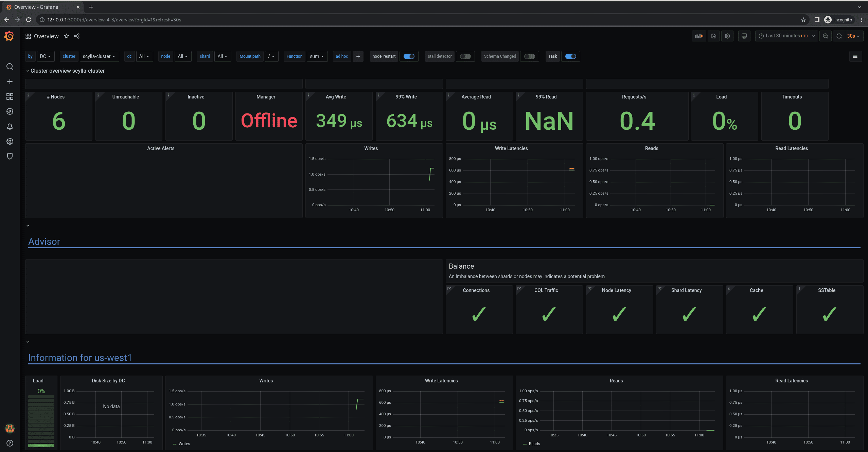Save the dashboard with the disk icon

(714, 36)
